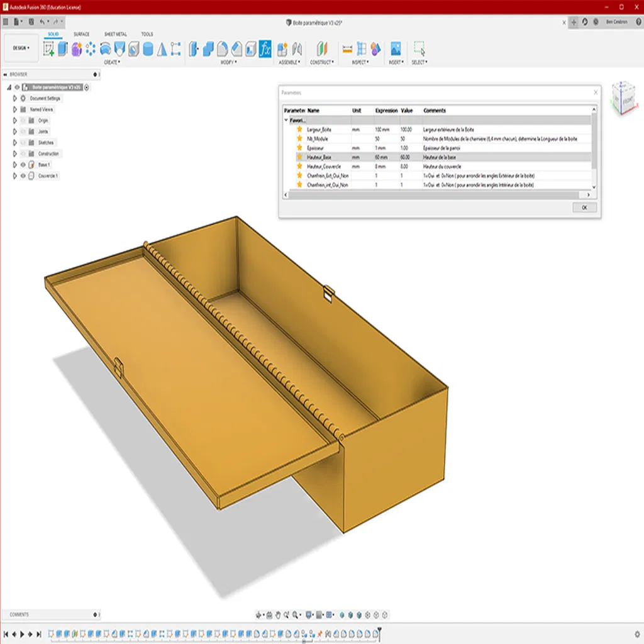Switch to the TOOLS tab
The height and width of the screenshot is (644, 644).
pos(147,34)
